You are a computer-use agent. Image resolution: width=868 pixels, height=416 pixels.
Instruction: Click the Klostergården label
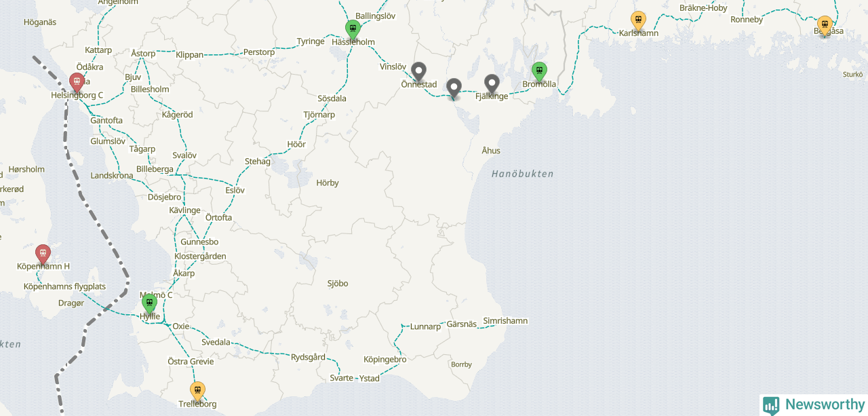pos(200,257)
